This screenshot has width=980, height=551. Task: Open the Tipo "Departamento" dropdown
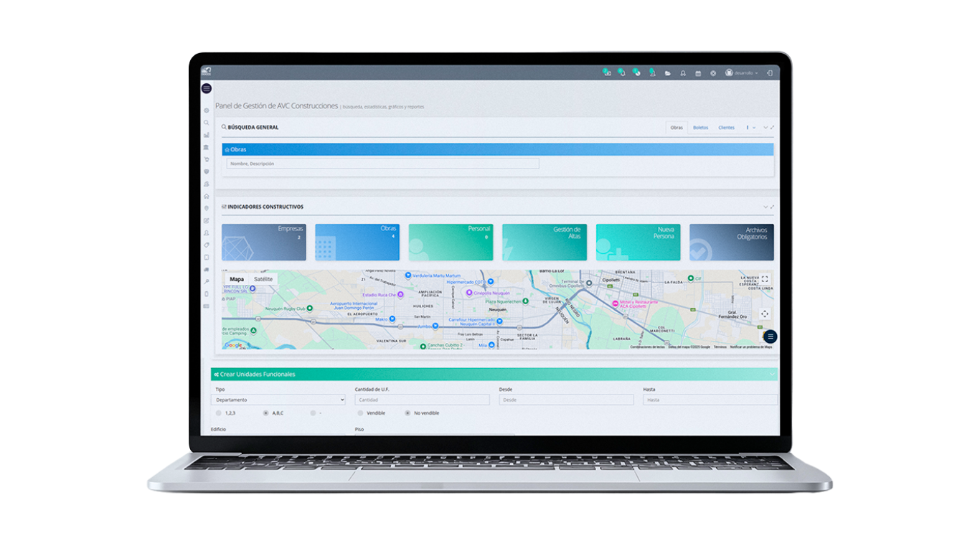tap(278, 400)
